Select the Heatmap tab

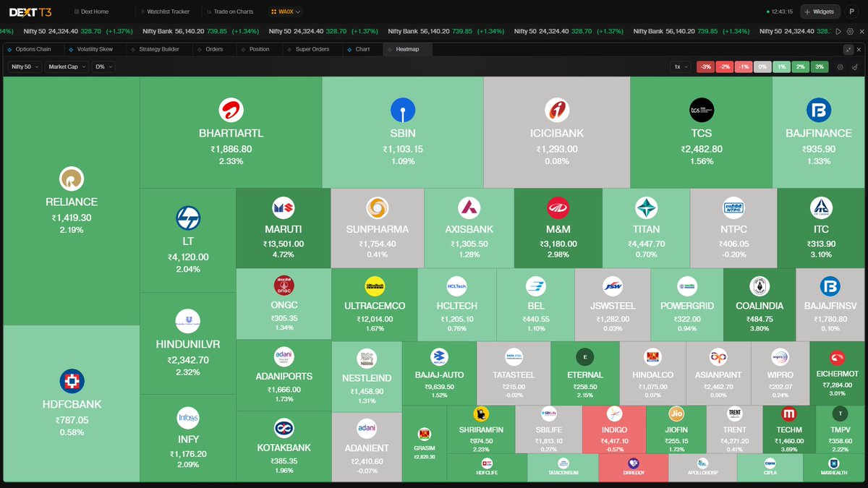click(x=407, y=49)
